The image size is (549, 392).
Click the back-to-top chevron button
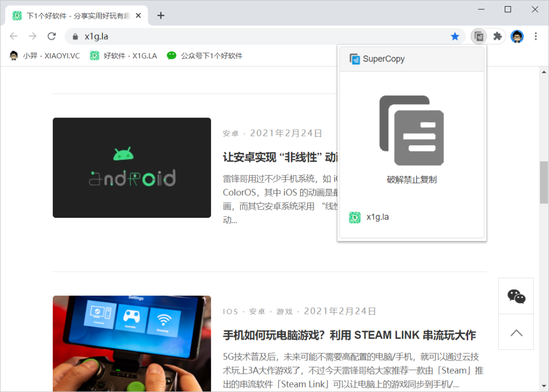[x=516, y=332]
